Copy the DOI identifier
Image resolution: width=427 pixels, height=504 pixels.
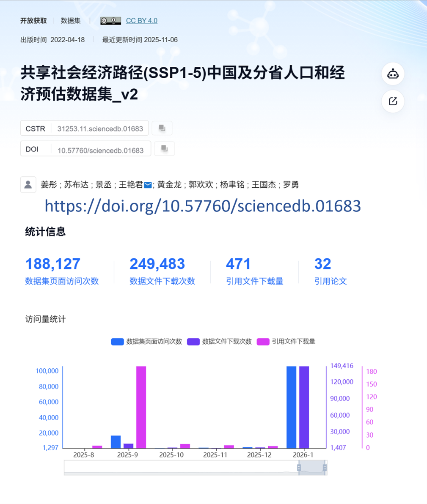pyautogui.click(x=164, y=149)
